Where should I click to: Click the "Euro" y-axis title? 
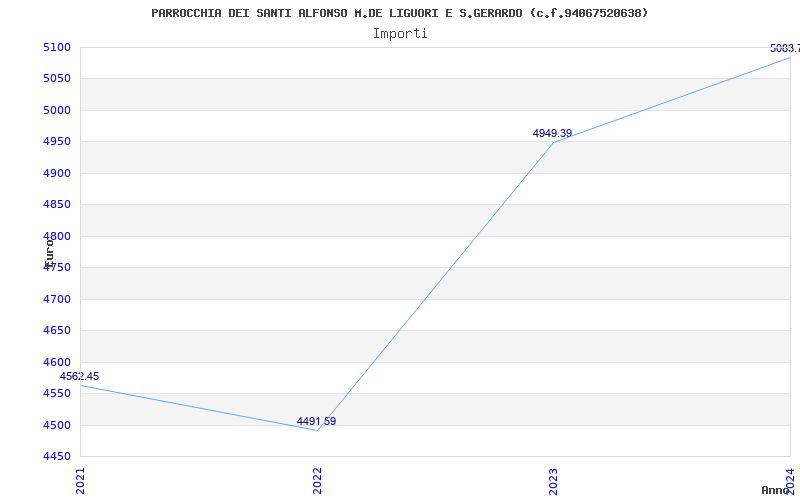click(49, 251)
